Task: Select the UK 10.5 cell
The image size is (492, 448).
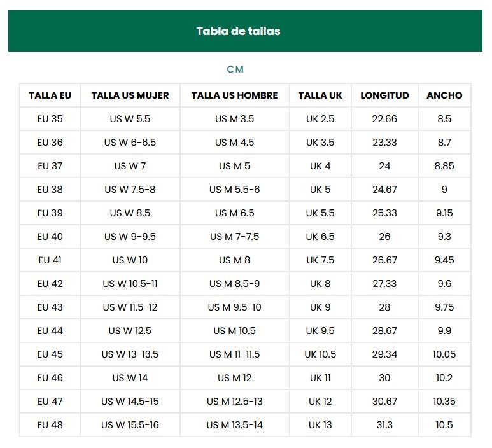Action: (320, 354)
